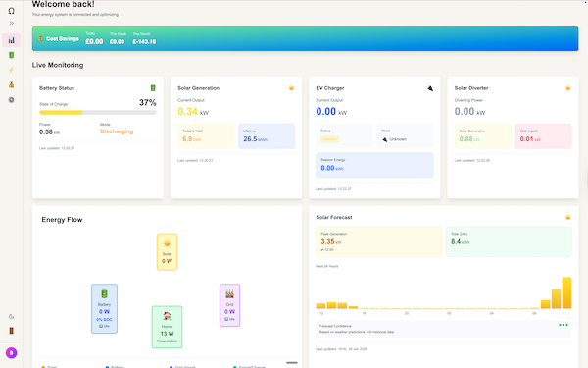Click EV Charger current output 0.00 kW
This screenshot has width=588, height=368.
pos(331,112)
